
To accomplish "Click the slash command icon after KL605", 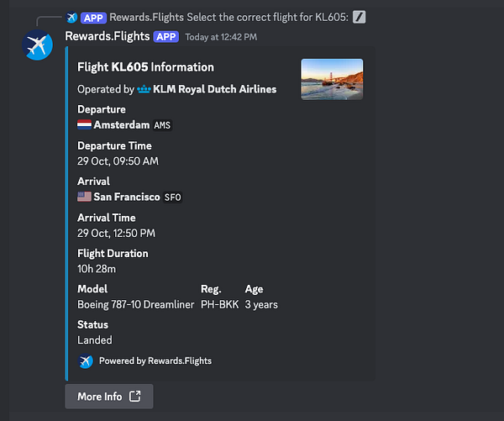I will (x=359, y=17).
